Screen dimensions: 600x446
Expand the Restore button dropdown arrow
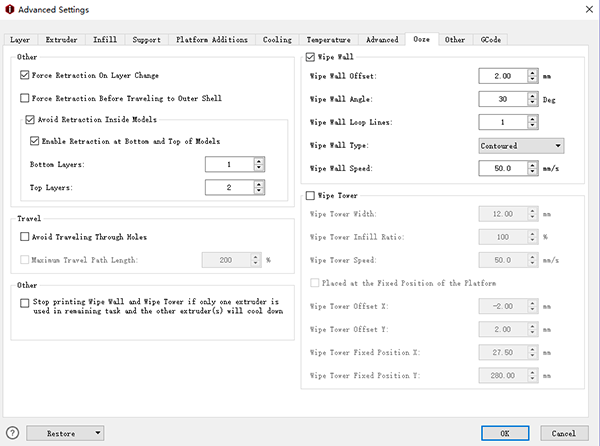click(x=97, y=433)
